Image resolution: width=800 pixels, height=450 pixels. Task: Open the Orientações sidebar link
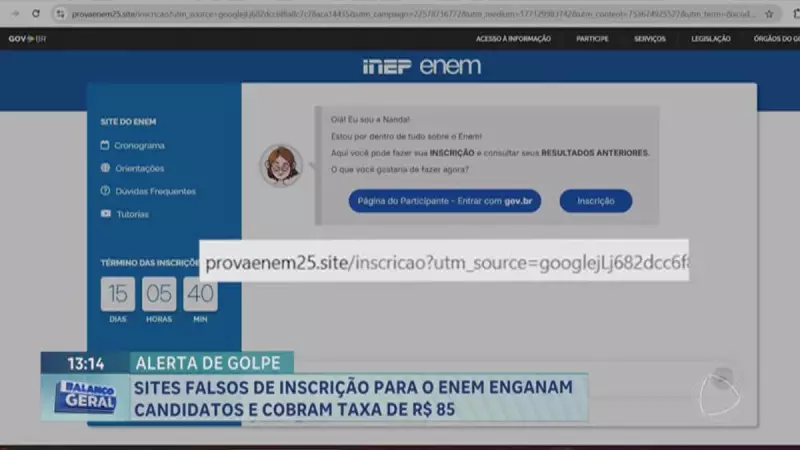pos(140,168)
